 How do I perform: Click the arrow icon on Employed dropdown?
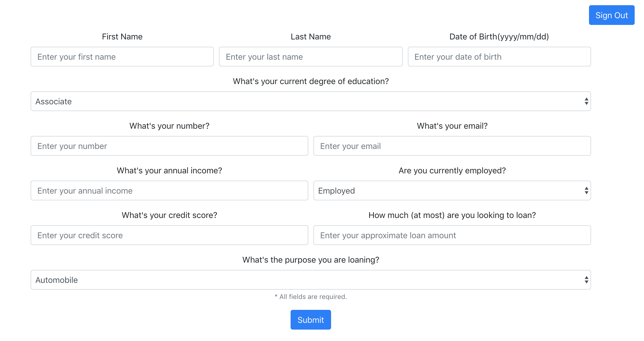[586, 191]
